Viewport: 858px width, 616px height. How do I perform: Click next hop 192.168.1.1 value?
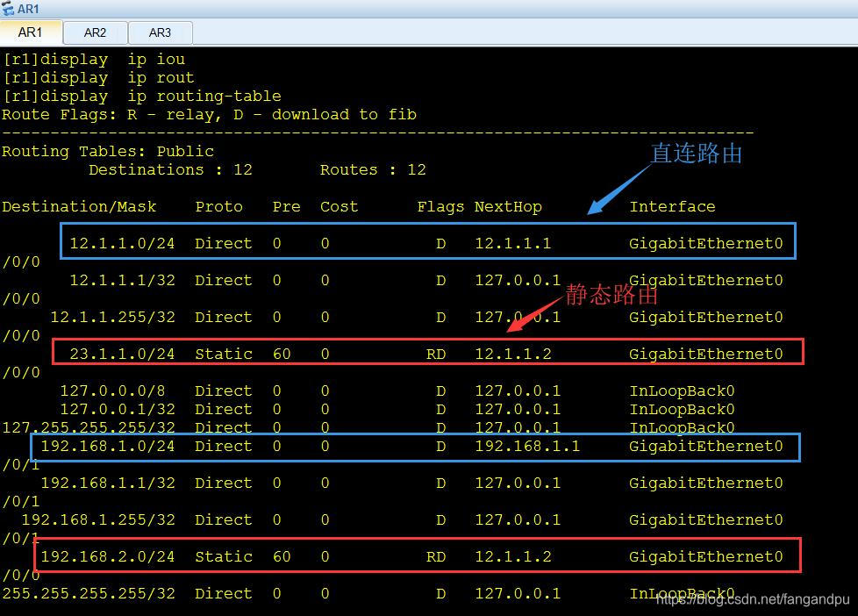(527, 447)
